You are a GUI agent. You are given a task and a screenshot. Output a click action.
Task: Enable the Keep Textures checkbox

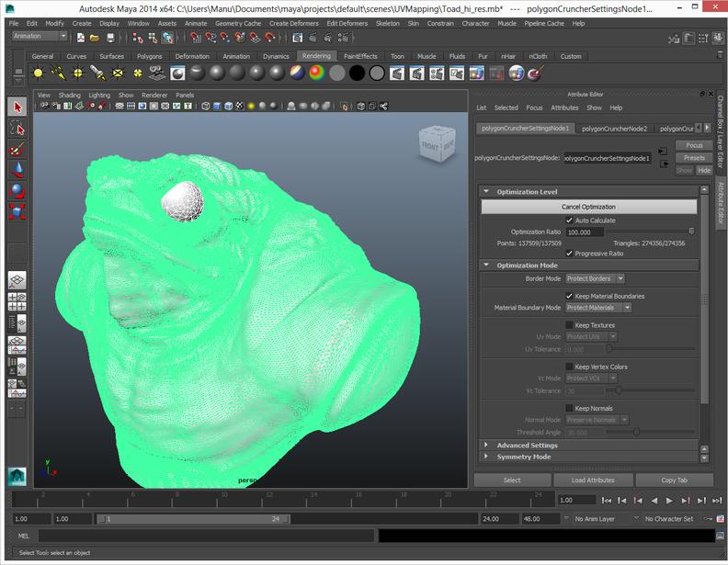click(x=570, y=325)
